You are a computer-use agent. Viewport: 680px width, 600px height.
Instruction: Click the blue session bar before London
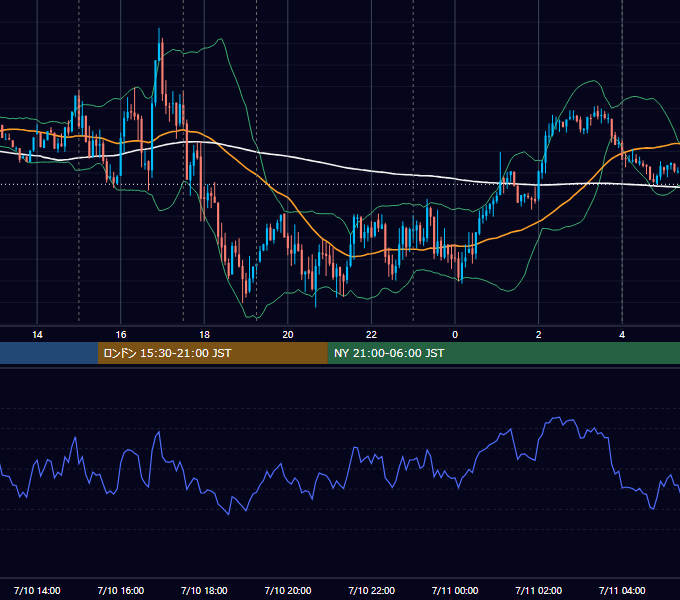(49, 353)
